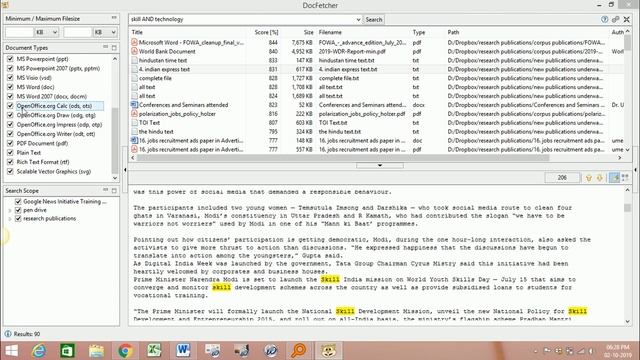Minimize the Search Scope panel
This screenshot has width=640, height=360.
(106, 190)
